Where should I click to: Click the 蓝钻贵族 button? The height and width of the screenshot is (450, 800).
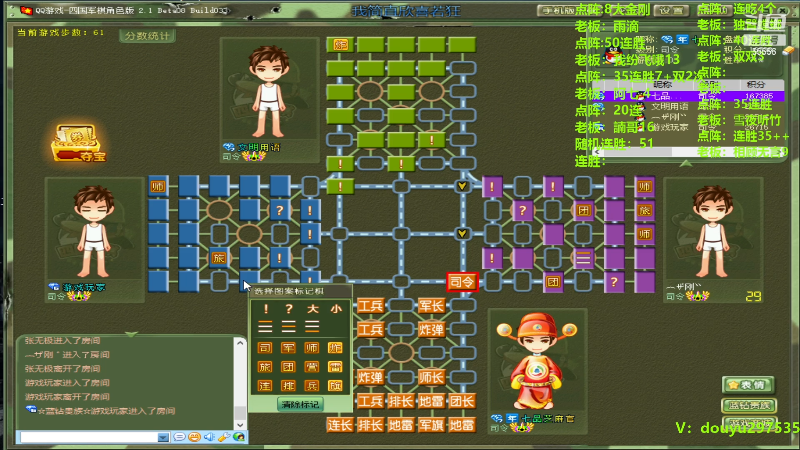click(748, 406)
